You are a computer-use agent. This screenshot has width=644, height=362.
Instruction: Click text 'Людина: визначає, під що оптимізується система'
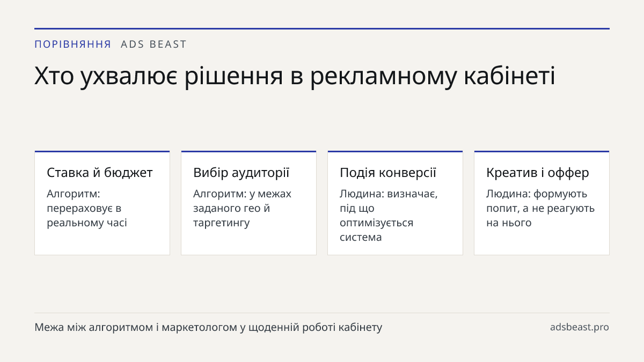(x=389, y=215)
